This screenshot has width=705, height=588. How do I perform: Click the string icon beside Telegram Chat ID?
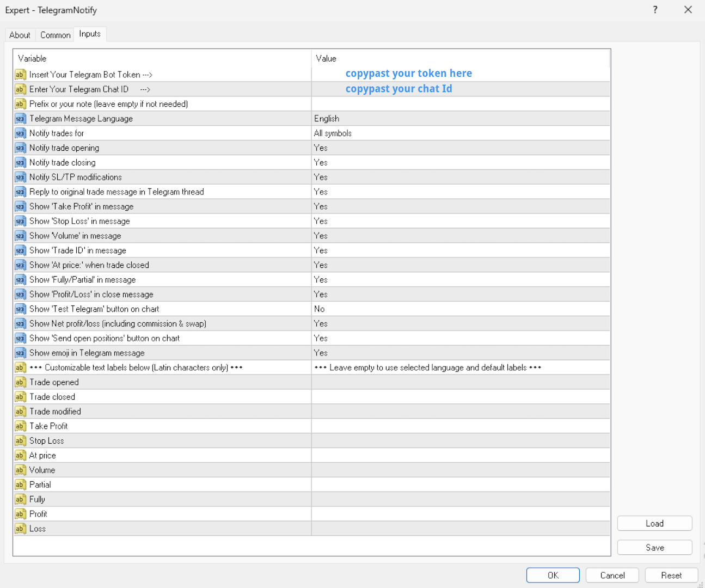(x=20, y=89)
